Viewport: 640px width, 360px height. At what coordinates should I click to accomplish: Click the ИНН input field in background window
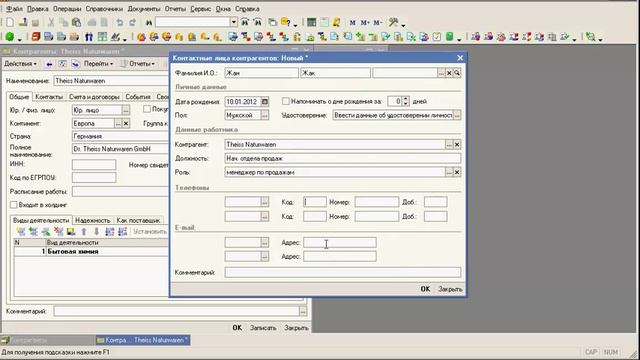(94, 164)
